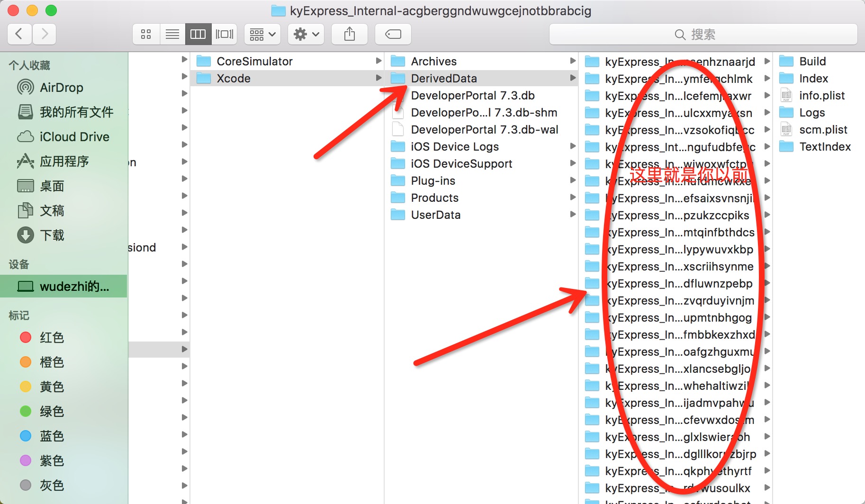Image resolution: width=865 pixels, height=504 pixels.
Task: Select the kyExpress_In...efsaixsvnsnji folder
Action: 676,198
